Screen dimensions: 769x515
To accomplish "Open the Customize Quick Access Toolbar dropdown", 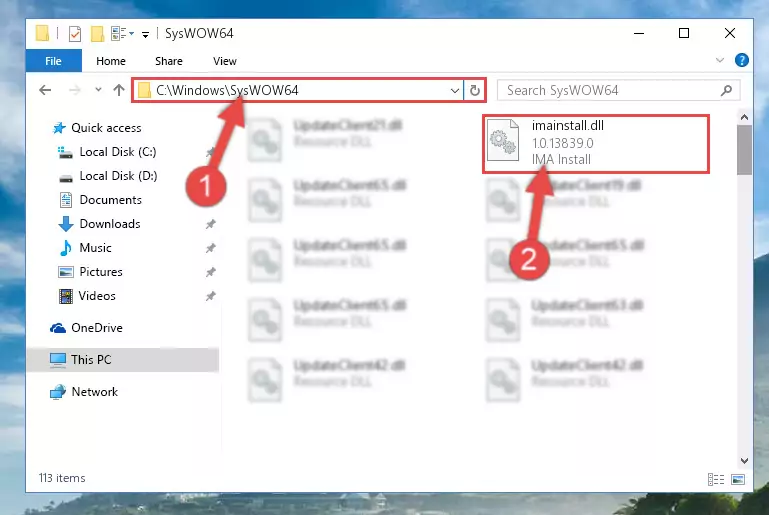I will [x=146, y=34].
